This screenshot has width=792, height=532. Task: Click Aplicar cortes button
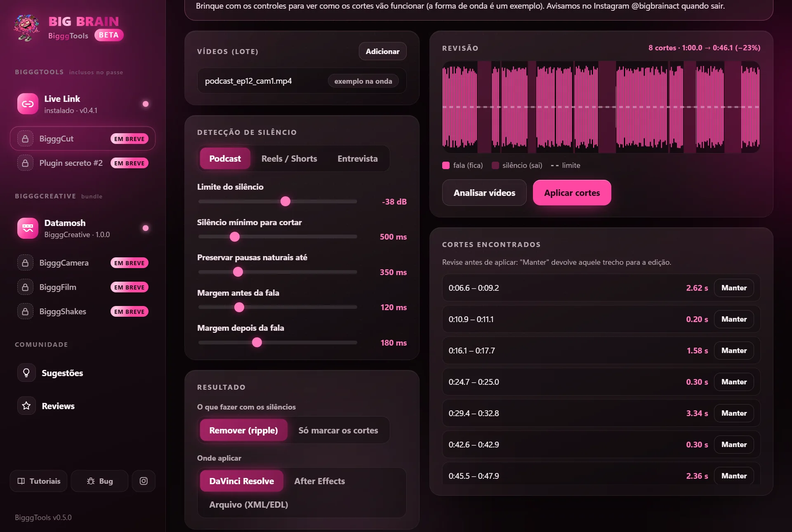[572, 193]
